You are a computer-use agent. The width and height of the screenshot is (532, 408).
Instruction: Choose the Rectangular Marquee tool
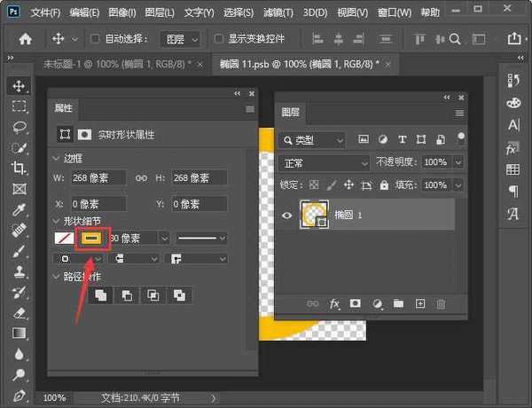(x=19, y=106)
